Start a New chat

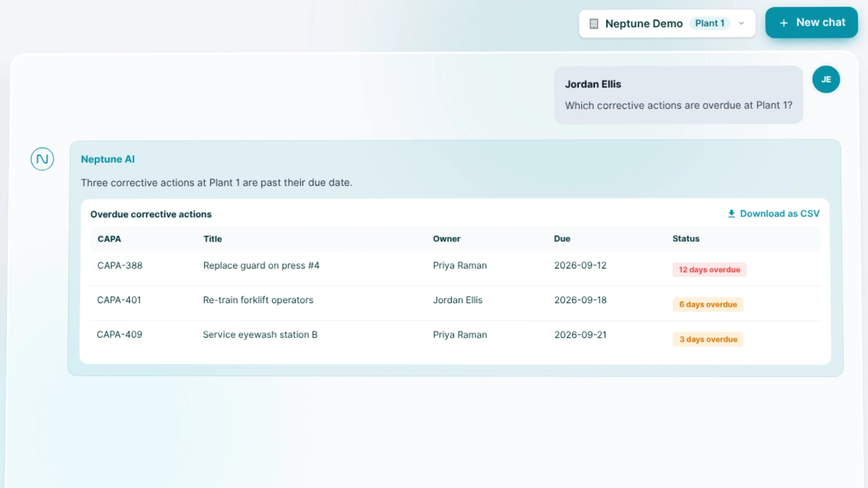pyautogui.click(x=811, y=23)
